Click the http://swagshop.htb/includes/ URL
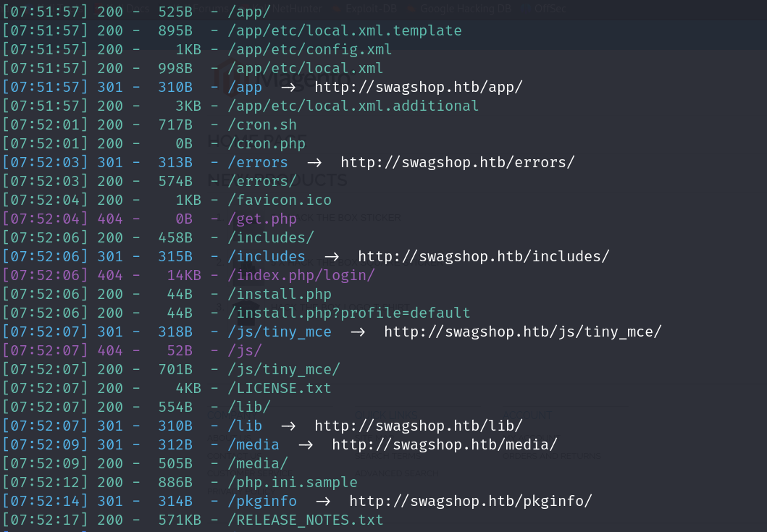This screenshot has height=532, width=767. (x=483, y=256)
